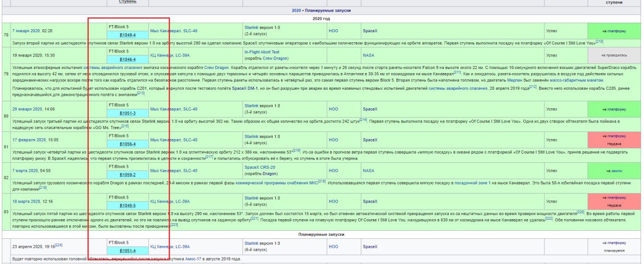Open booster B1056-4 link
The image size is (644, 264).
coord(127,144)
